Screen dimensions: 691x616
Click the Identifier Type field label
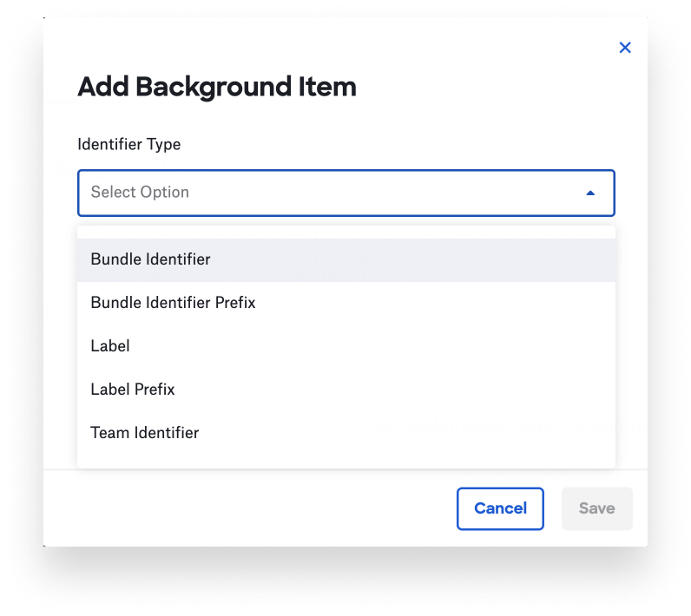pos(129,144)
